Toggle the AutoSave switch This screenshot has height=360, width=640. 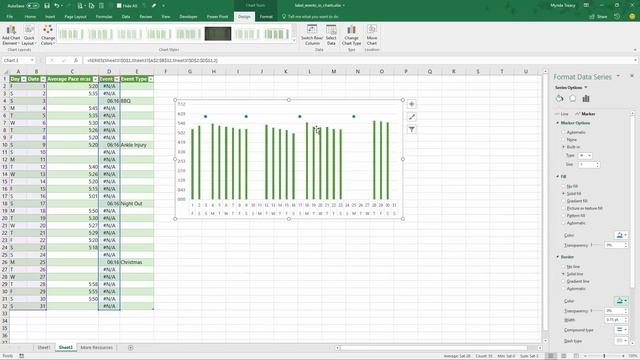33,6
